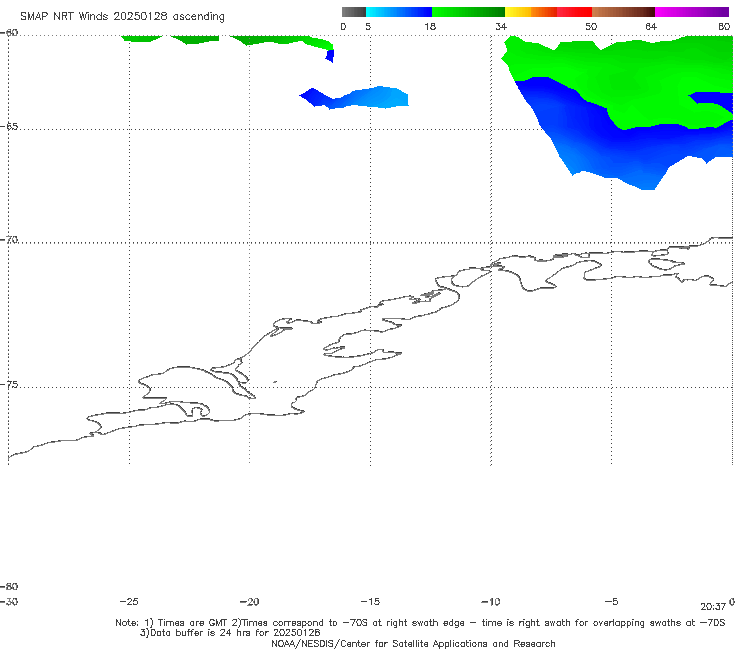The width and height of the screenshot is (740, 650).
Task: Click the latitude label "-75"
Action: click(9, 385)
